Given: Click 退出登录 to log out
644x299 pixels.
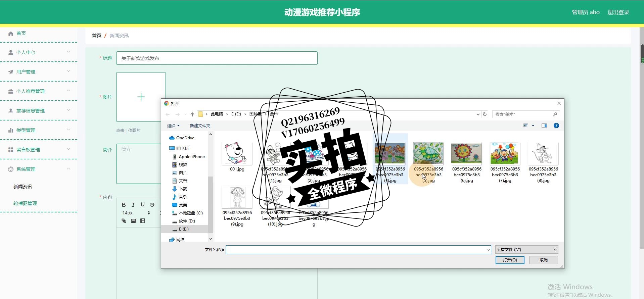Looking at the screenshot, I should (x=618, y=12).
